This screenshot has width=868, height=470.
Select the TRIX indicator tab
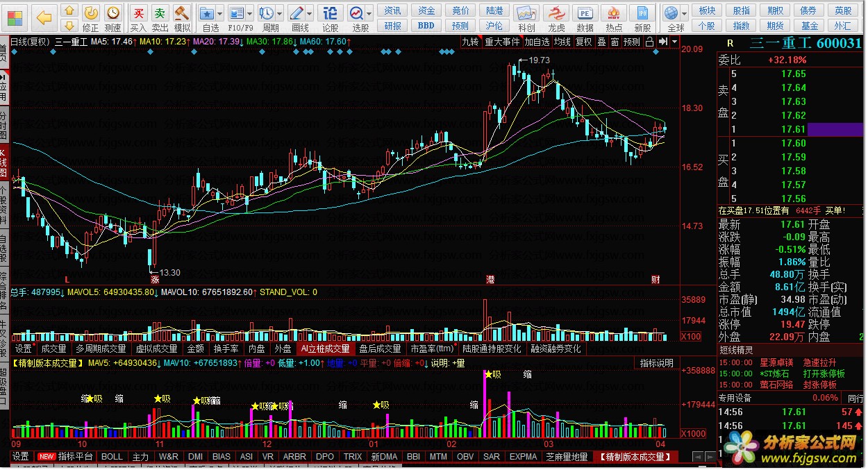[352, 457]
